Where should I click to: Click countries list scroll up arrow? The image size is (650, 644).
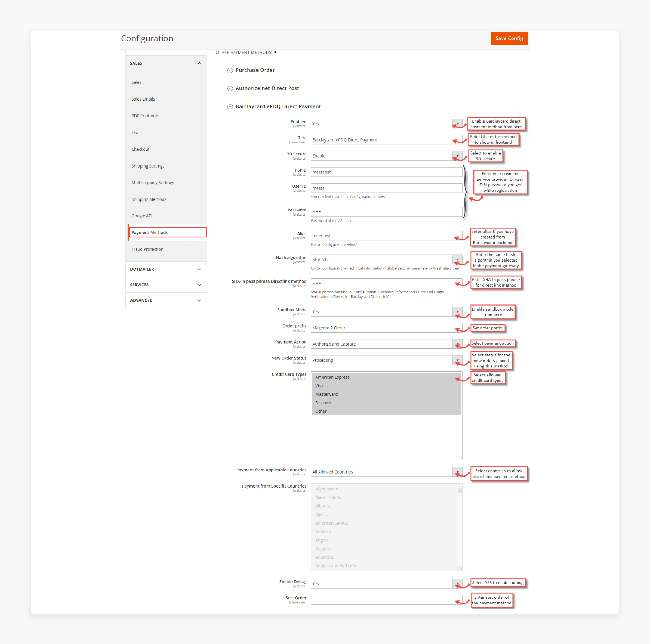460,486
